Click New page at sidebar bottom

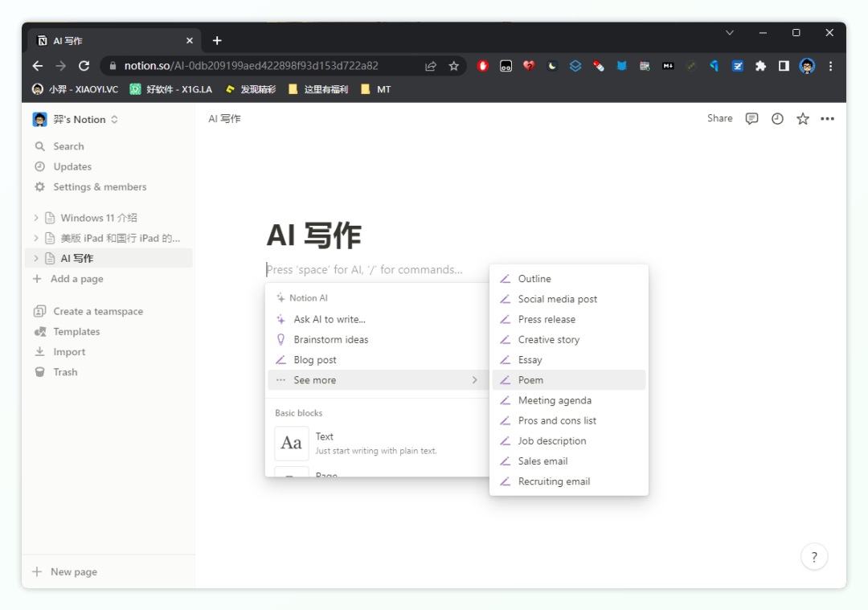coord(73,571)
